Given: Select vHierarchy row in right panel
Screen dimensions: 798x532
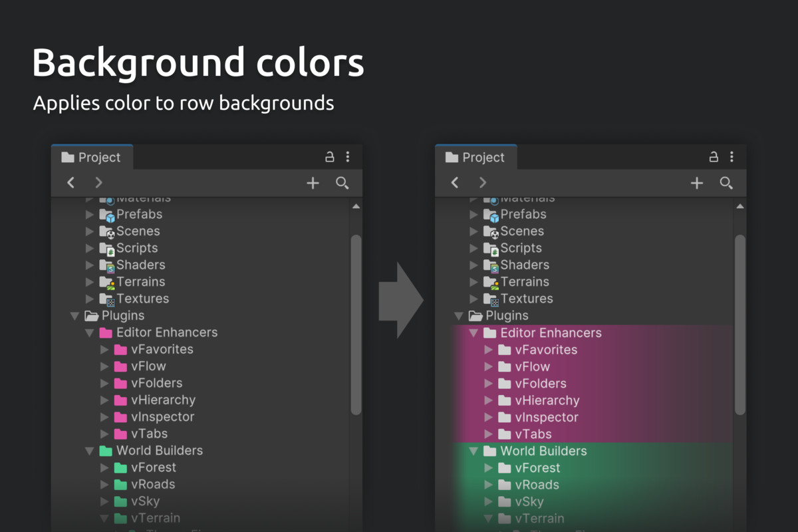Looking at the screenshot, I should [585, 400].
